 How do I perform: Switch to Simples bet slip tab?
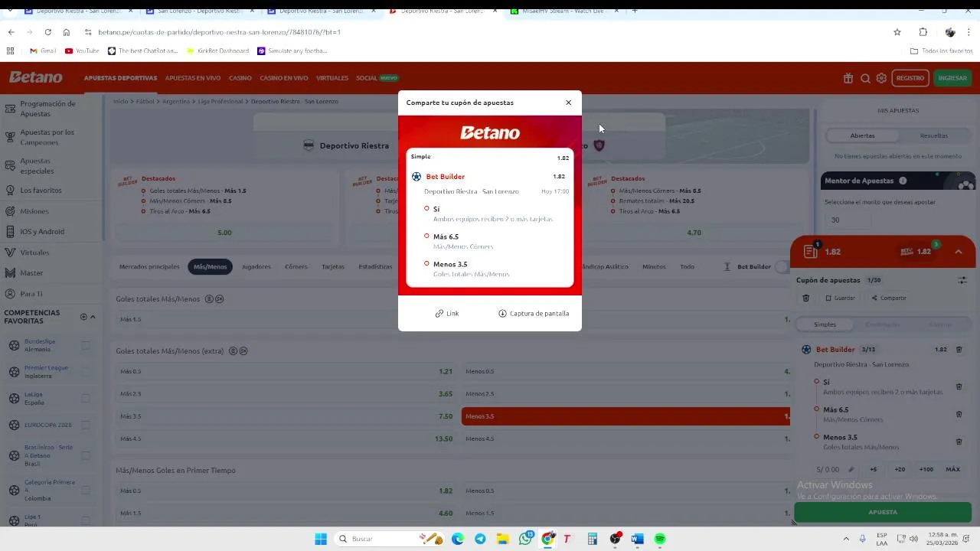click(825, 324)
